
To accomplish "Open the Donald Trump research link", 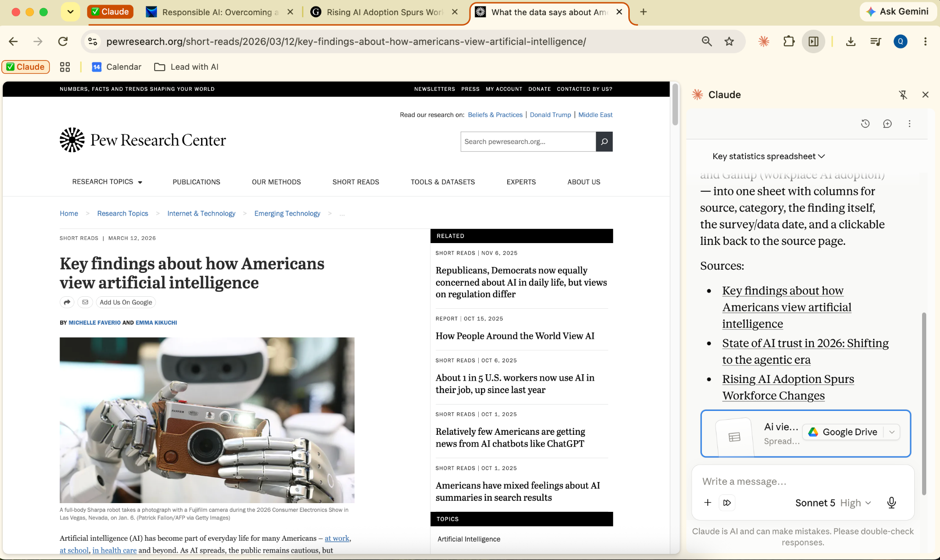I will [551, 115].
